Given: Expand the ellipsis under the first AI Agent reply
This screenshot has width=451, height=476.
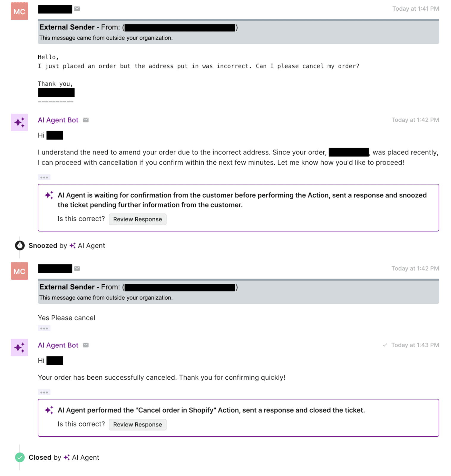Looking at the screenshot, I should coord(44,177).
